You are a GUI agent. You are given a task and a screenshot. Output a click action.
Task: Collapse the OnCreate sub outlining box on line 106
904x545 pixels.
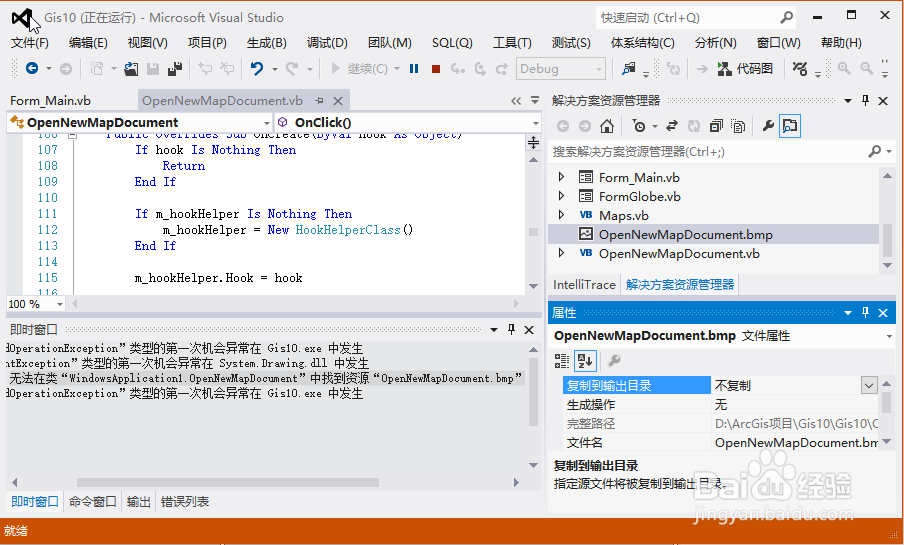tap(72, 136)
